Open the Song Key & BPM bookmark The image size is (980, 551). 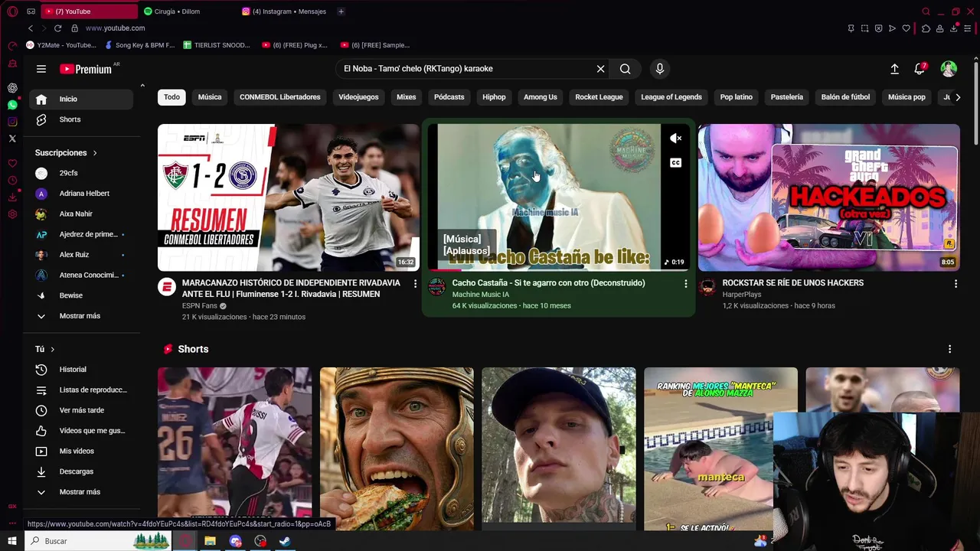point(140,45)
